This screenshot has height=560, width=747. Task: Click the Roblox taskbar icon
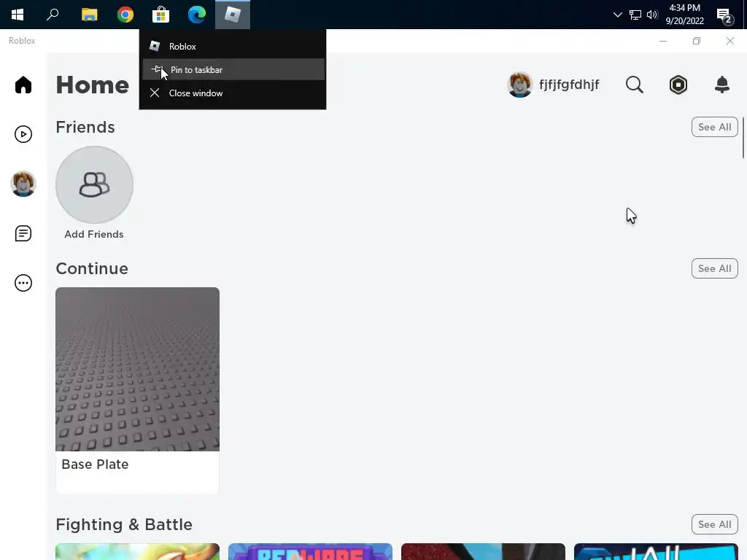click(233, 15)
